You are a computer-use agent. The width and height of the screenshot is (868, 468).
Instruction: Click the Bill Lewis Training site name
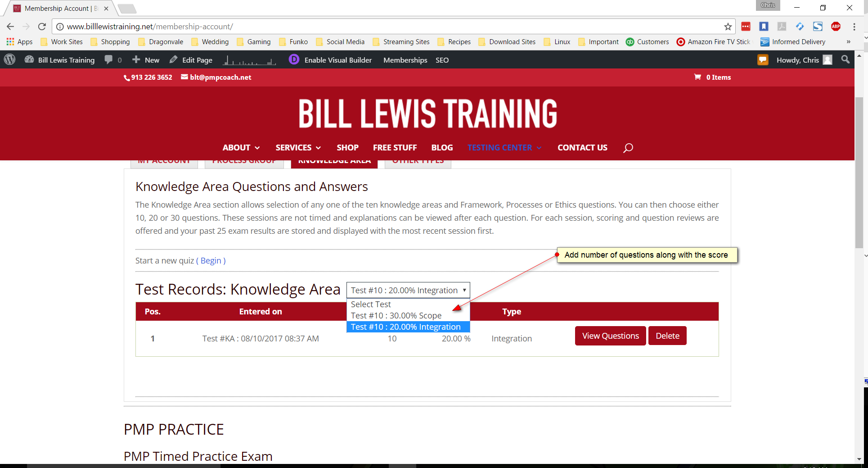(60, 60)
